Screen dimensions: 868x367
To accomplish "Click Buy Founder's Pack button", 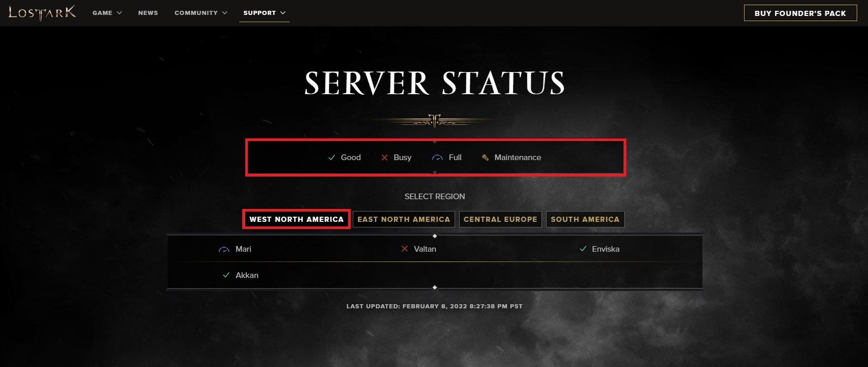I will click(800, 13).
